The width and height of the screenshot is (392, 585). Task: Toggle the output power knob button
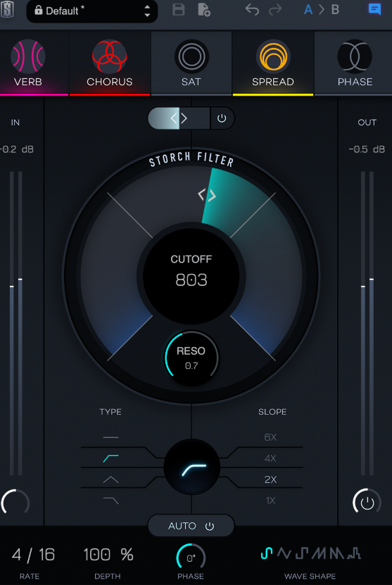(367, 502)
